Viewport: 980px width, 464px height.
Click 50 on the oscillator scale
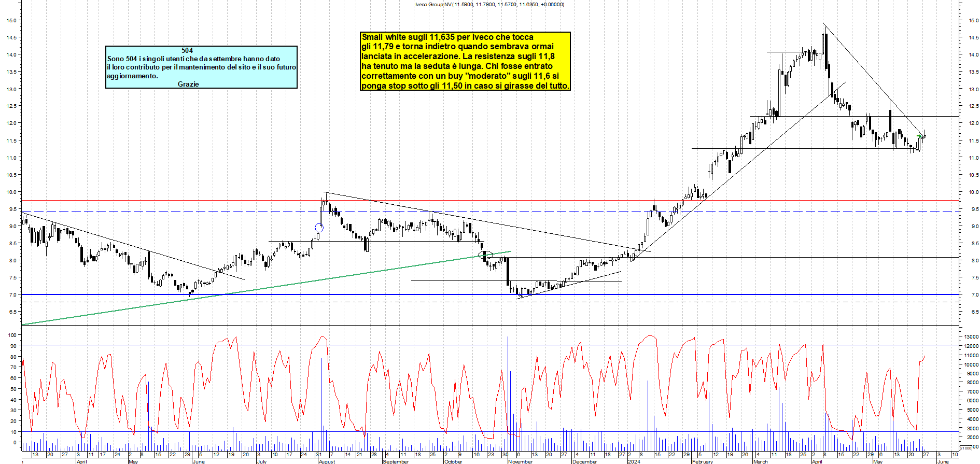[13, 389]
